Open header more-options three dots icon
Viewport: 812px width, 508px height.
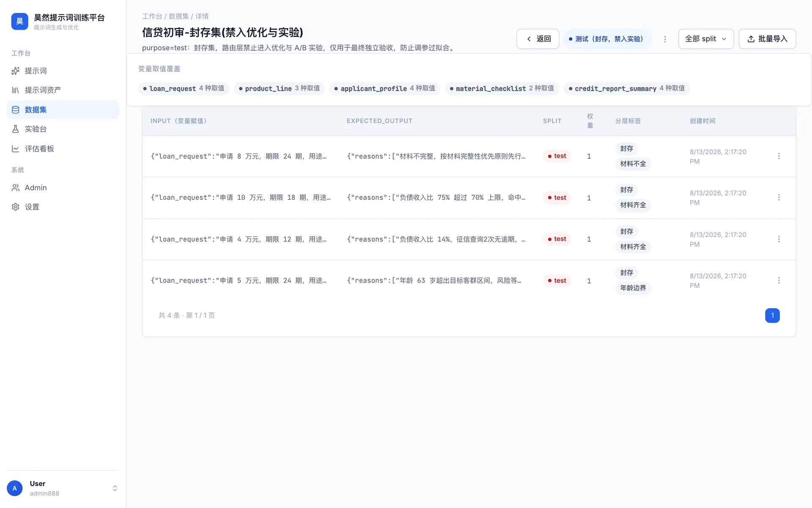pyautogui.click(x=665, y=39)
